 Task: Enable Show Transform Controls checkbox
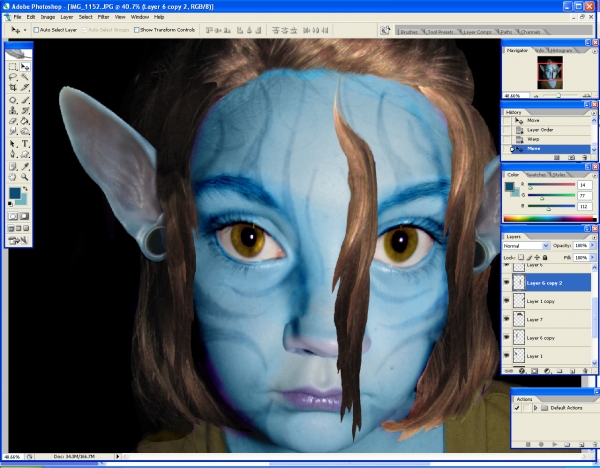coord(137,30)
